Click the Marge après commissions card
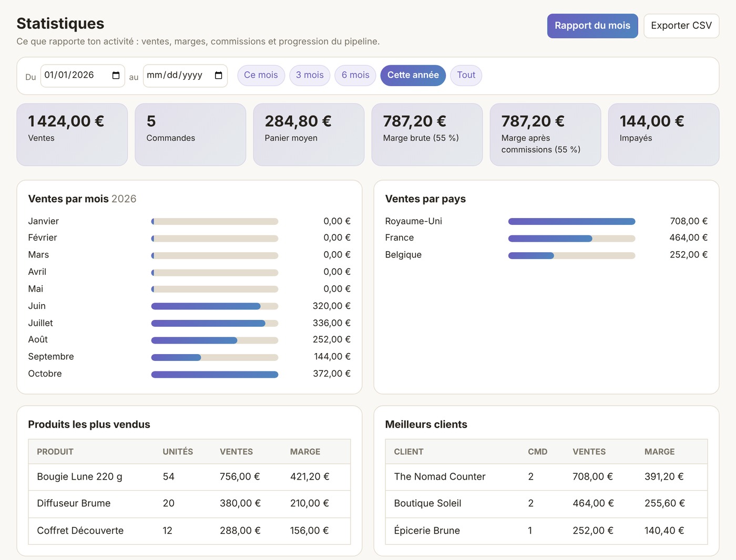736x560 pixels. click(545, 134)
